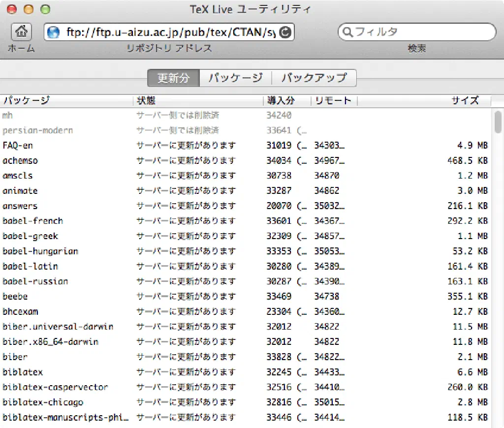Switch to the 更新分 (Updates) tab
The height and width of the screenshot is (428, 504).
[173, 78]
